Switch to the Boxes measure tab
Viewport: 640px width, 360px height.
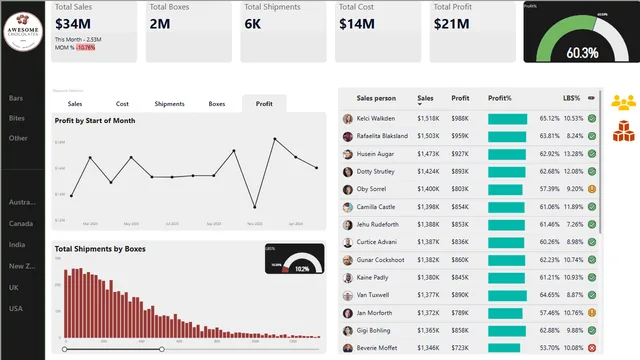[x=217, y=104]
